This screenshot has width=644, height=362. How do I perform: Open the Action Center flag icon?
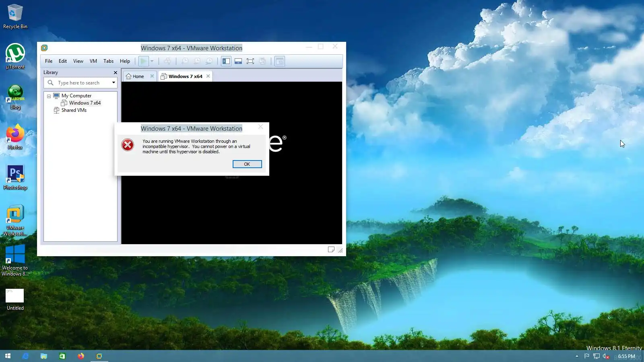click(587, 356)
